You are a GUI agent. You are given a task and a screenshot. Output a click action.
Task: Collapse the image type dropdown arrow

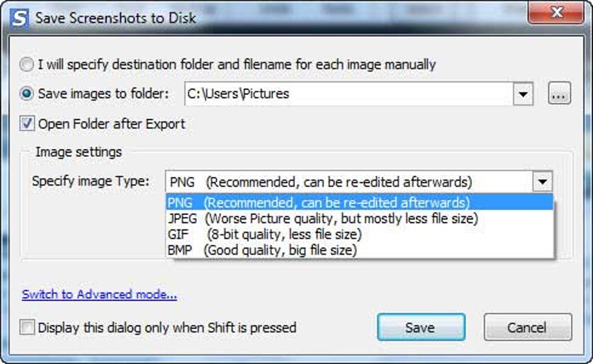[542, 181]
